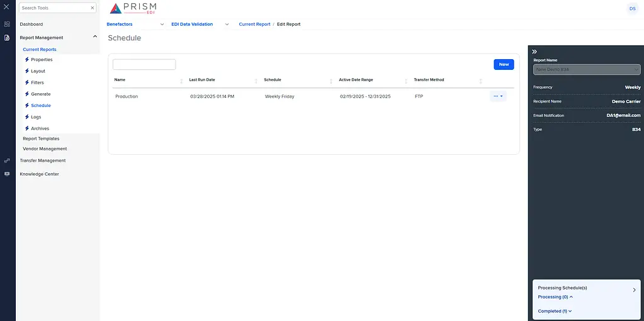Image resolution: width=644 pixels, height=321 pixels.
Task: Click the lightning icon beside Properties
Action: (x=27, y=60)
